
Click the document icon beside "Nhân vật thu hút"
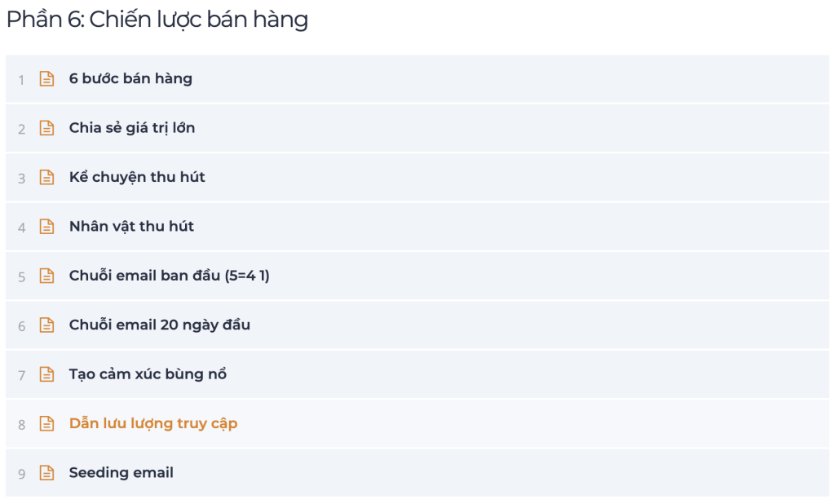click(x=47, y=227)
